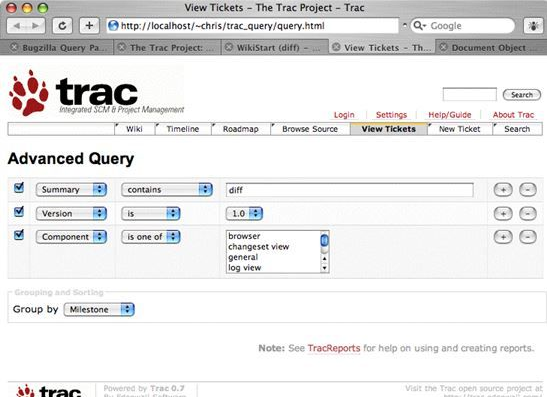Viewport: 547px width, 397px height.
Task: Click the Summary value field containing 'diff'
Action: (x=350, y=190)
